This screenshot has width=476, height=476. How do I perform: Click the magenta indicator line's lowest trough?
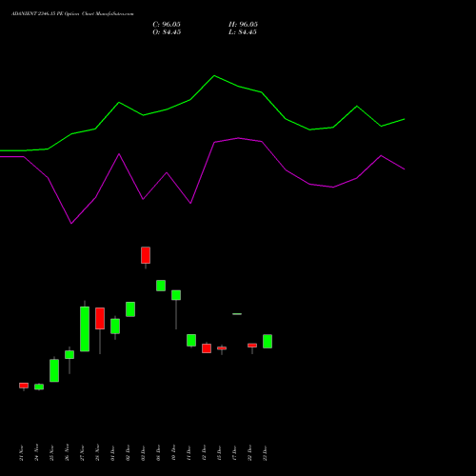click(x=71, y=224)
